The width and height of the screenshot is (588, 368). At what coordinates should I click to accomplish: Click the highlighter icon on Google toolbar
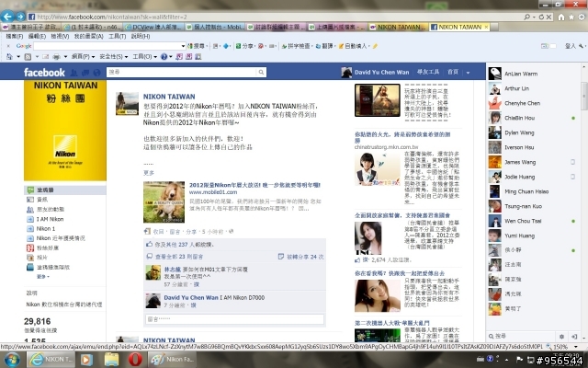375,46
